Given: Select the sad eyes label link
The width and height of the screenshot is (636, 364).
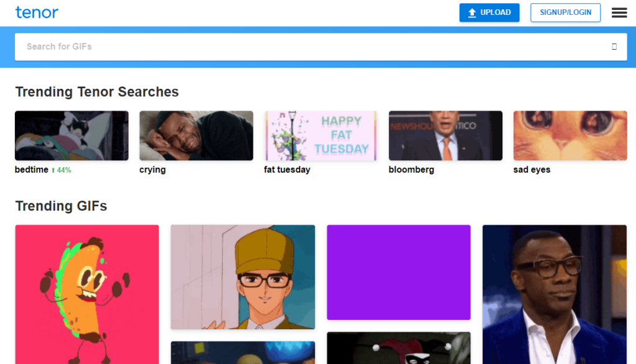Looking at the screenshot, I should 532,169.
